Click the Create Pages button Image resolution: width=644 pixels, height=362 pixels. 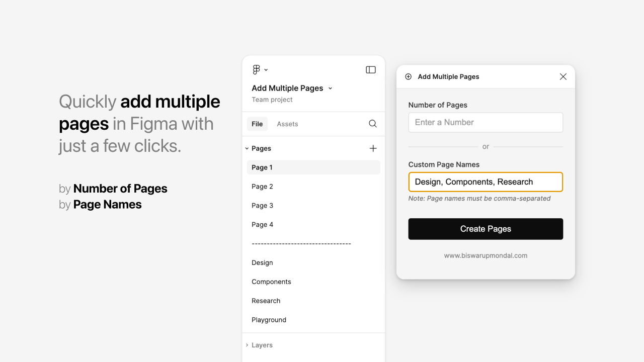point(486,229)
